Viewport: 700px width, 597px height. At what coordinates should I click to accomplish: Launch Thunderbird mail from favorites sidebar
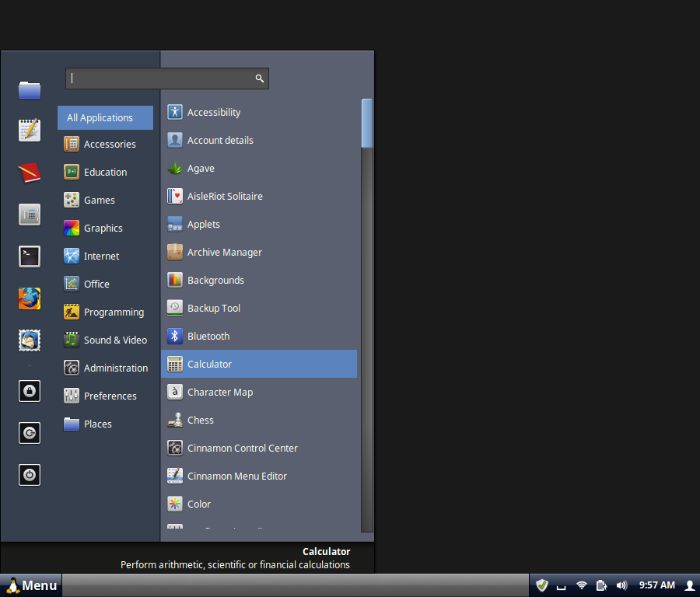click(30, 340)
